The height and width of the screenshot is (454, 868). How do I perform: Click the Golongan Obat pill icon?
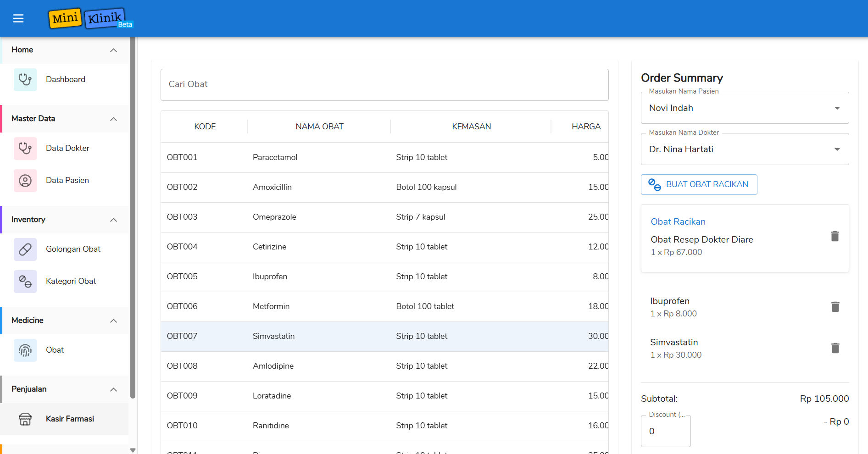pos(25,249)
